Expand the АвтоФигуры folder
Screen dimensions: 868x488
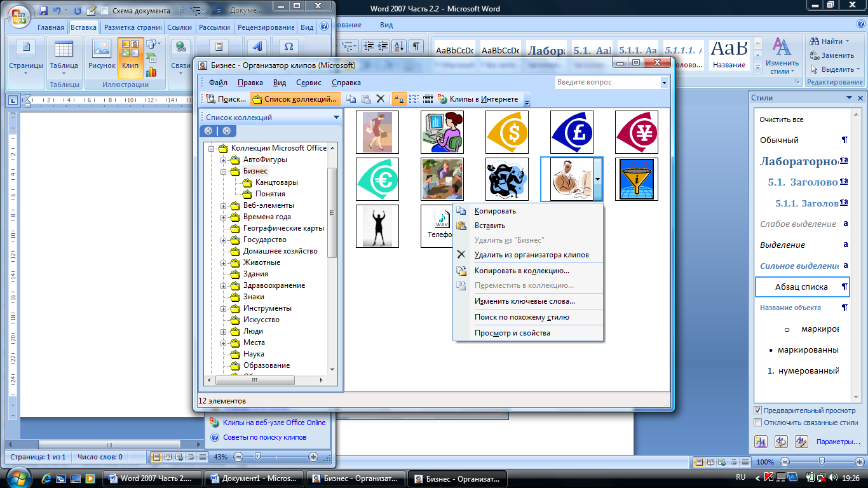point(224,159)
